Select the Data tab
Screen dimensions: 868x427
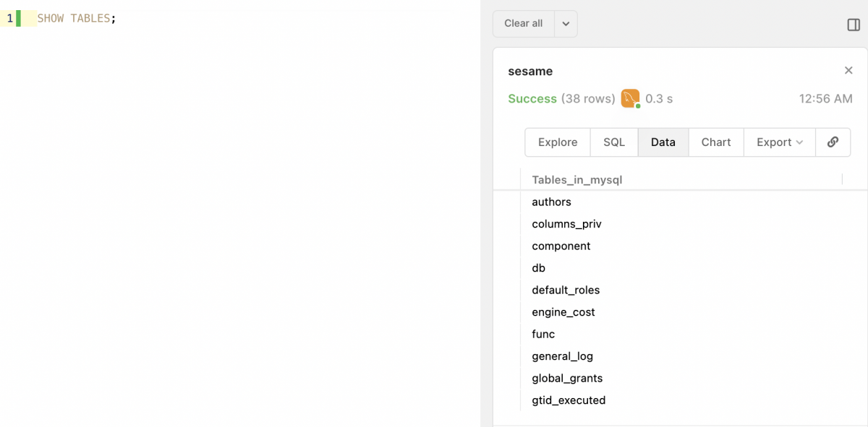tap(663, 142)
